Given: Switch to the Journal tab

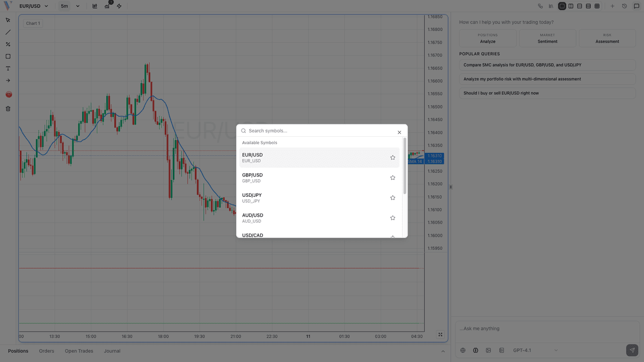Looking at the screenshot, I should pyautogui.click(x=112, y=351).
